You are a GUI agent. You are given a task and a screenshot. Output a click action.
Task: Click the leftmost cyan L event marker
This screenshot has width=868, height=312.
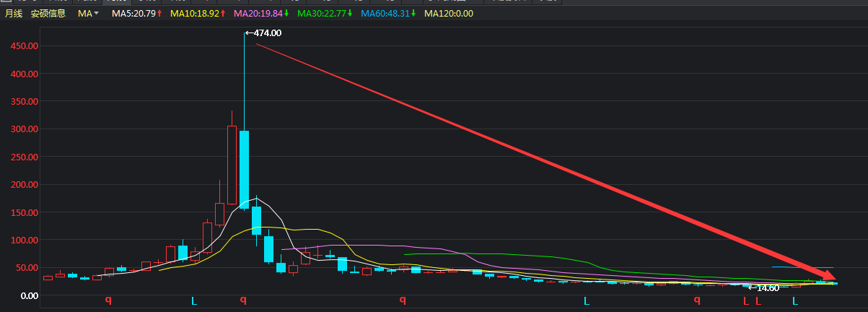point(193,300)
